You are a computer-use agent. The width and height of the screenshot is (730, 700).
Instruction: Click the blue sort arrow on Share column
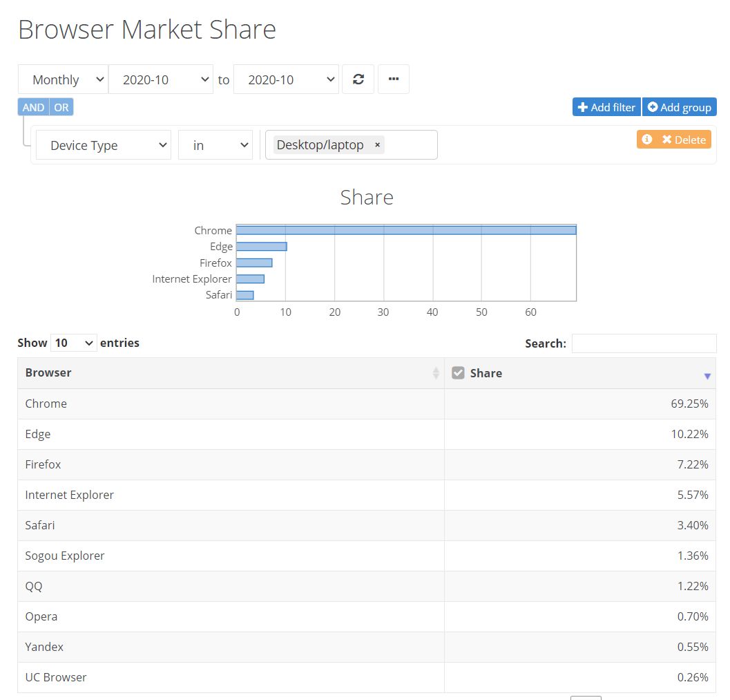click(707, 376)
